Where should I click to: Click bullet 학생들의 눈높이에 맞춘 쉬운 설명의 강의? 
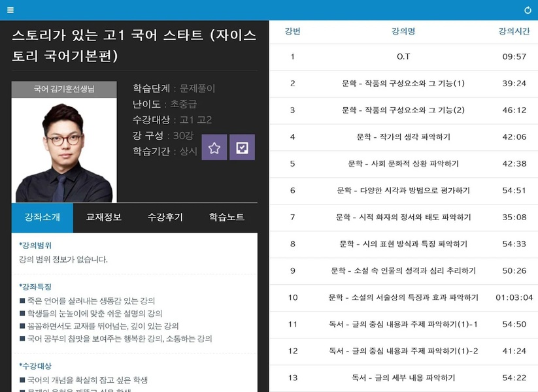pos(91,314)
